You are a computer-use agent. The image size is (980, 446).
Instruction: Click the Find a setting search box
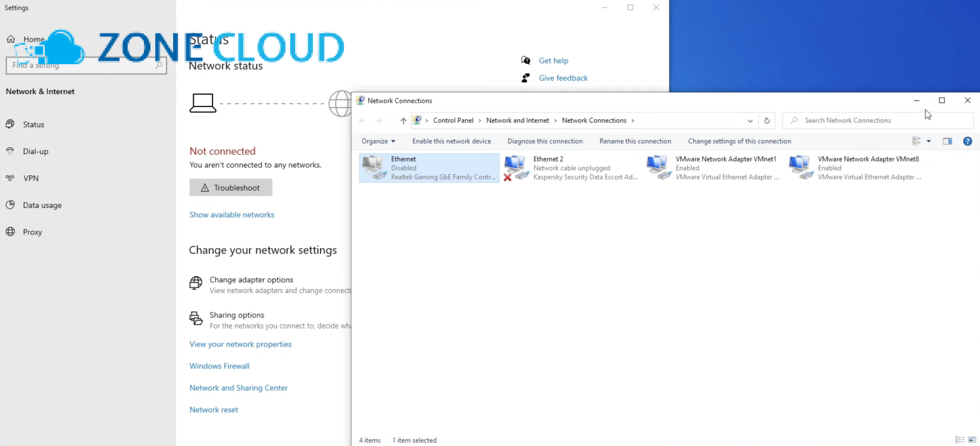pyautogui.click(x=86, y=65)
